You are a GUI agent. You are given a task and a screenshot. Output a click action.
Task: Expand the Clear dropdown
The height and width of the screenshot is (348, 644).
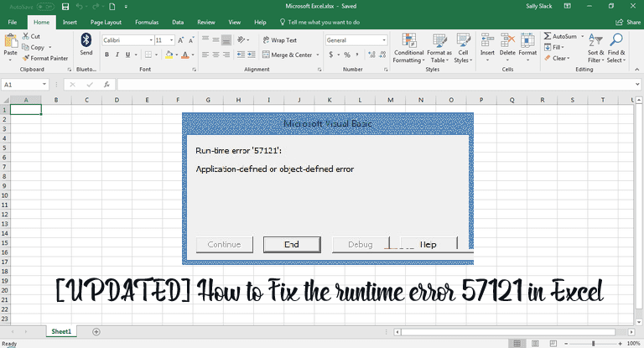(x=557, y=59)
